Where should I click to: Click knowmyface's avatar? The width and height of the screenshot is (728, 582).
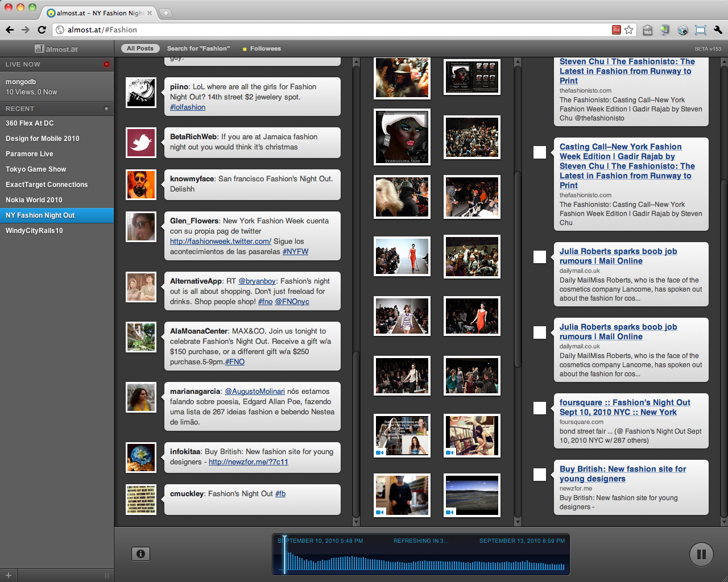(x=141, y=184)
